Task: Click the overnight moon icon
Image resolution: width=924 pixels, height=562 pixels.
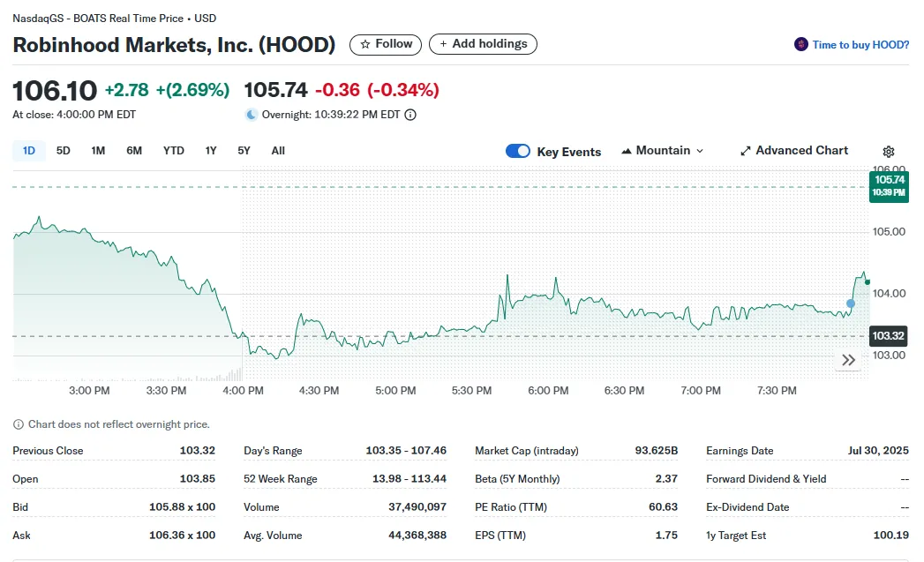Action: click(252, 115)
